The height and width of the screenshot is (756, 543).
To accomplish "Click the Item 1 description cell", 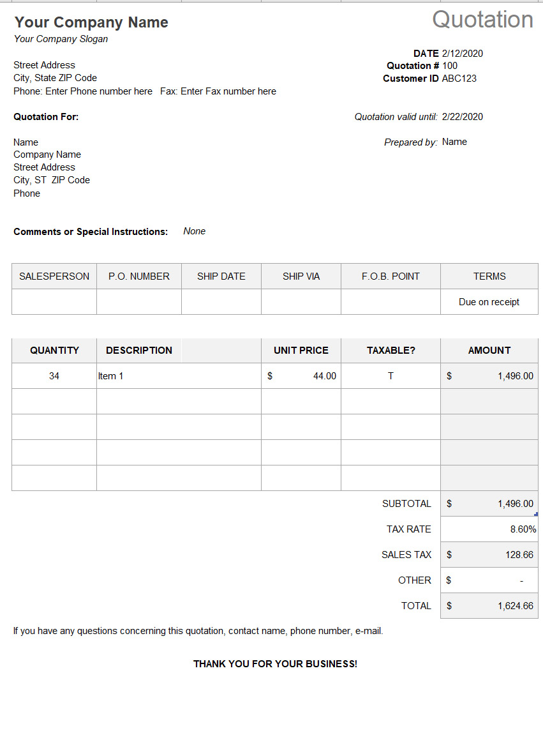I will pos(179,376).
